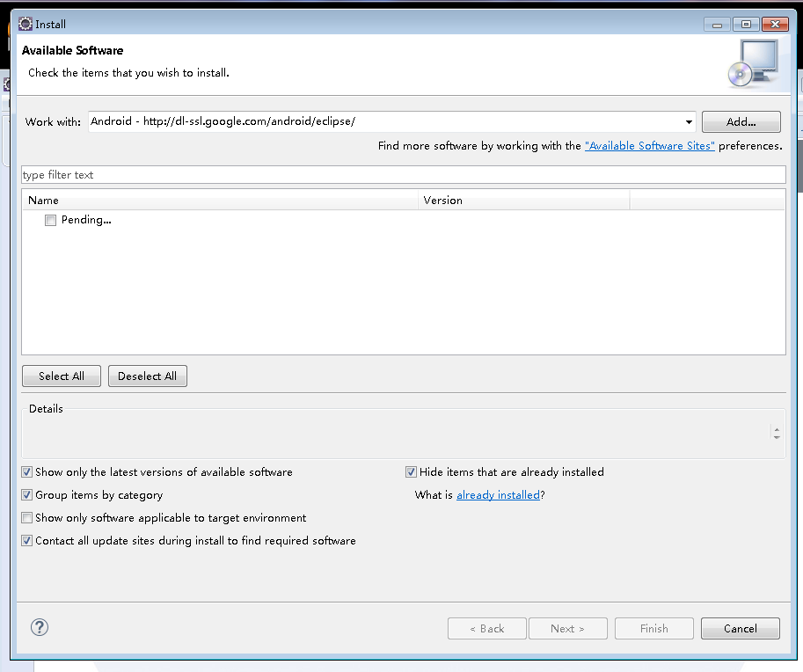Check the Pending... item checkbox
803x672 pixels.
click(x=50, y=220)
